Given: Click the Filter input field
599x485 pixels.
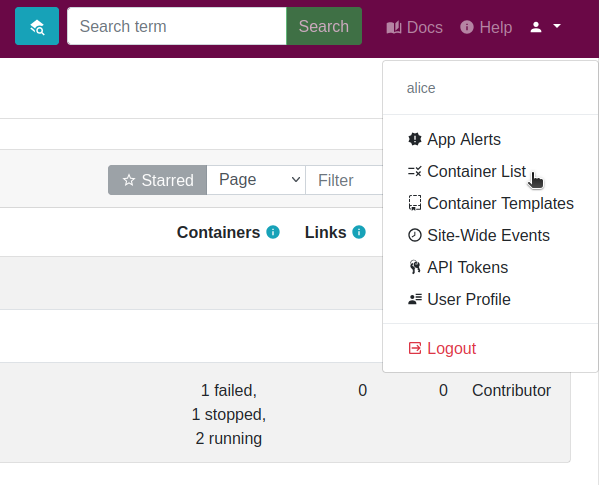Looking at the screenshot, I should tap(344, 180).
